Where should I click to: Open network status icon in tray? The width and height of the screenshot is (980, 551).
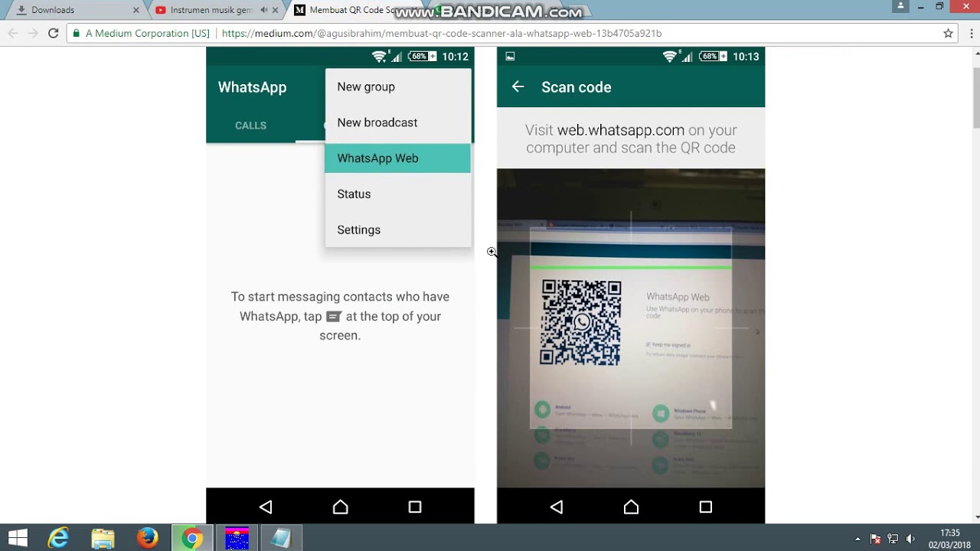click(893, 539)
